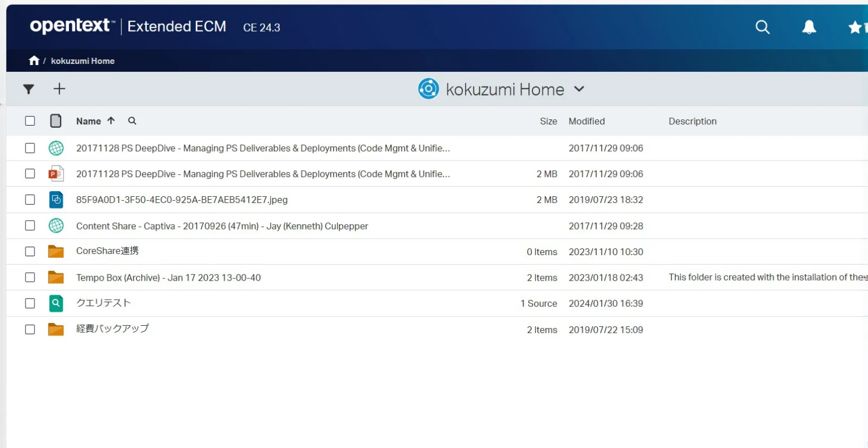
Task: Click the modified date 2023/11/10 10:30
Action: (x=606, y=252)
